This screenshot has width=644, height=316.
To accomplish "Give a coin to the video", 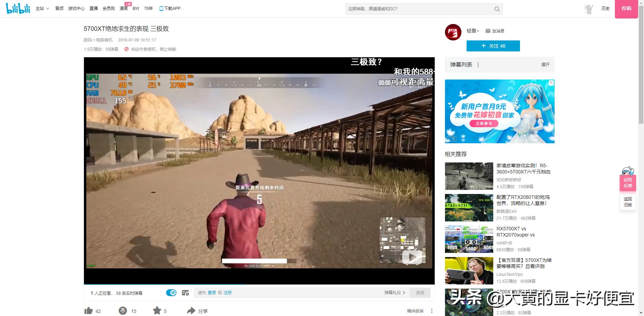I will 123,311.
